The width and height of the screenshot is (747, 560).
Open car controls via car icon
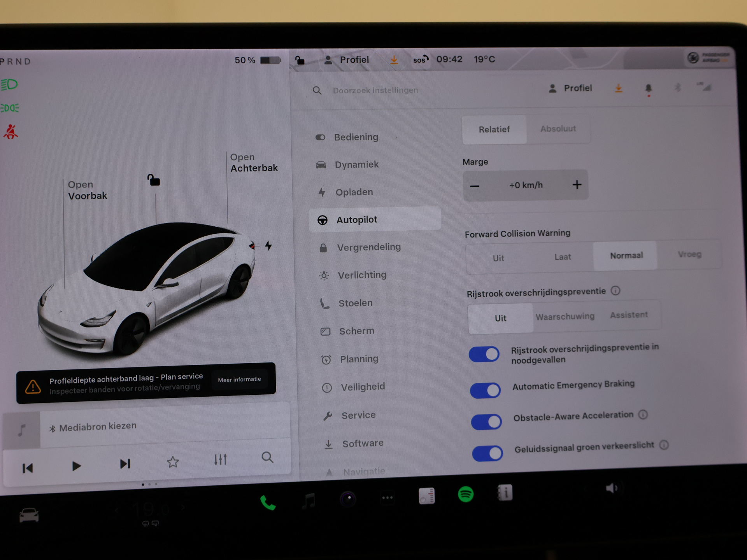point(29,516)
